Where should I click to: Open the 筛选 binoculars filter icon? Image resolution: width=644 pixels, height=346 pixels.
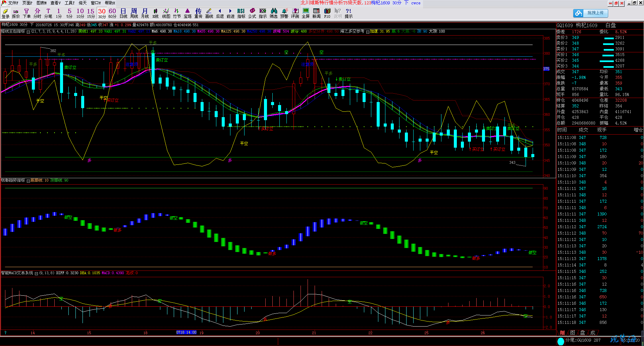point(273,13)
